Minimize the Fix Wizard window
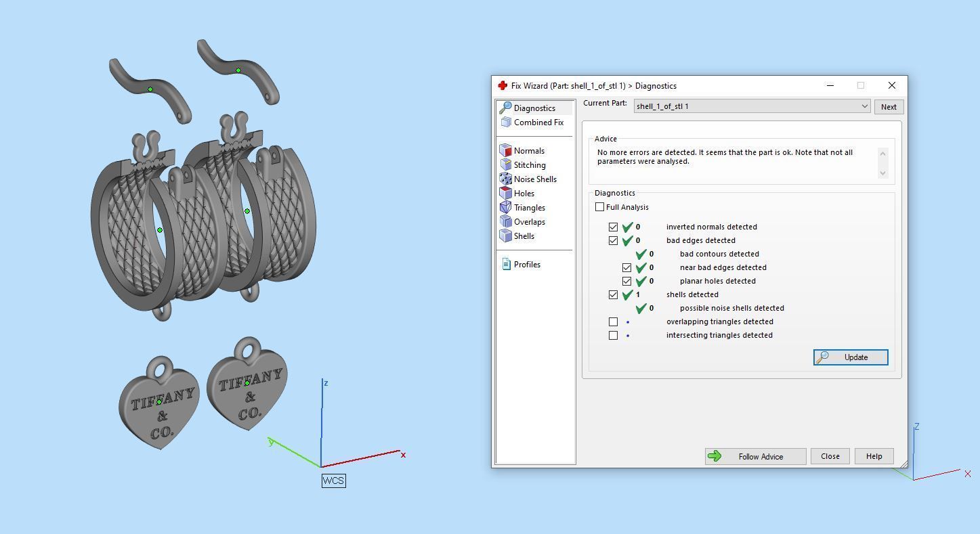The image size is (980, 534). coord(830,85)
